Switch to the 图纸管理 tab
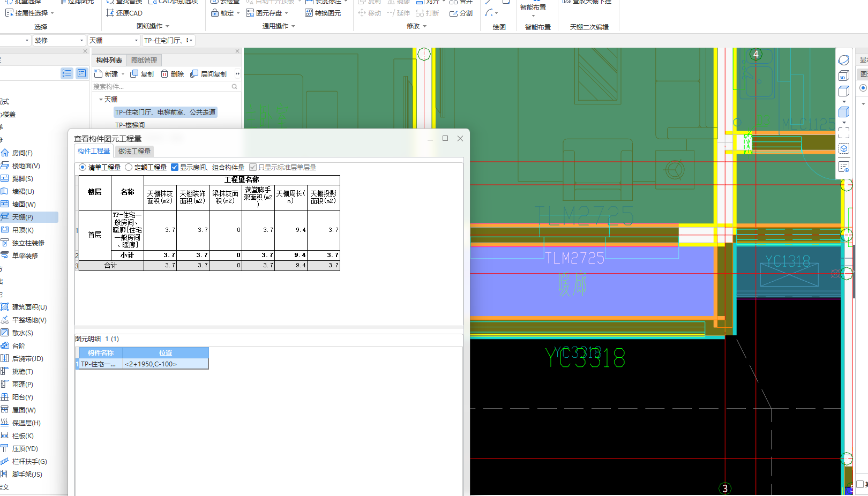This screenshot has height=496, width=868. (x=144, y=61)
